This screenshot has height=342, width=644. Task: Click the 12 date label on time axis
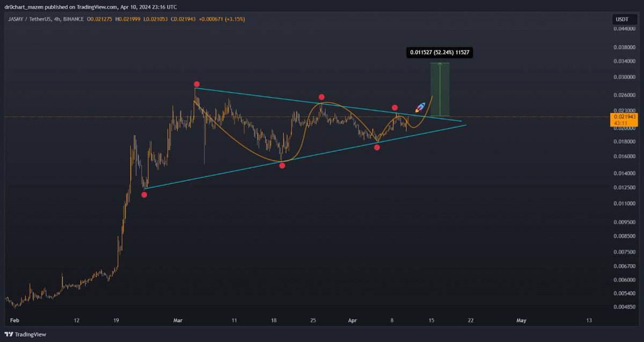tap(77, 320)
